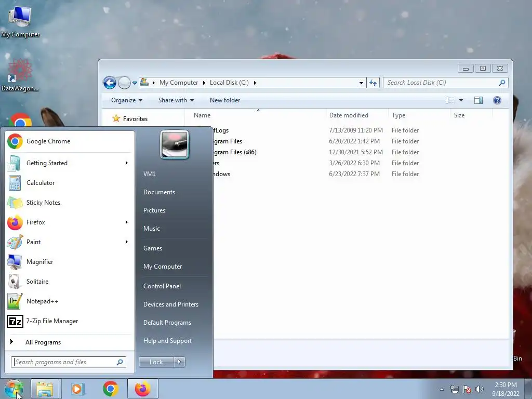
Task: Click the volume speaker tray icon
Action: [x=480, y=389]
